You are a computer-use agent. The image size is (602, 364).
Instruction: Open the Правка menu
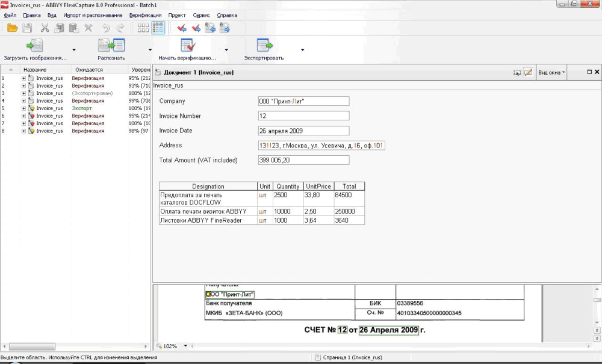[x=32, y=16]
